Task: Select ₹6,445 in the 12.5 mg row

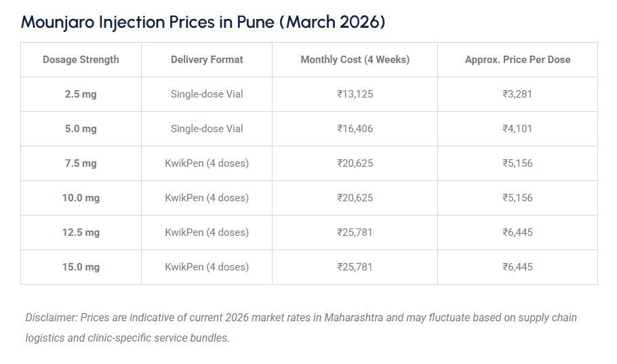Action: [517, 232]
